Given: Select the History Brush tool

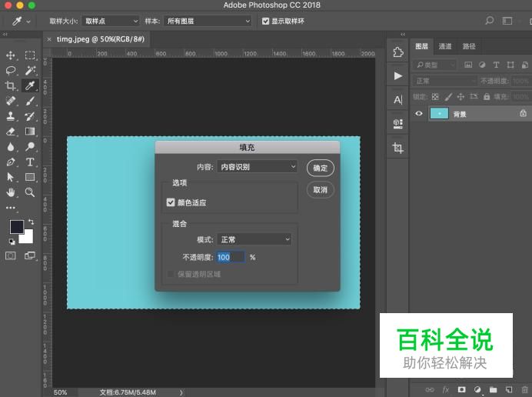Looking at the screenshot, I should [30, 116].
